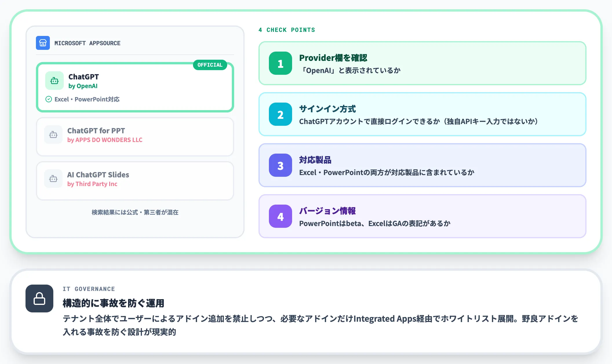Click the AI ChatGPT Slides robot icon
Image resolution: width=612 pixels, height=364 pixels.
(53, 179)
